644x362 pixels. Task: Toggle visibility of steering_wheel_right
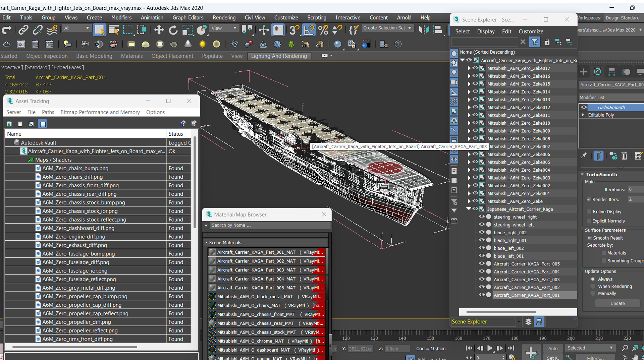click(x=482, y=217)
